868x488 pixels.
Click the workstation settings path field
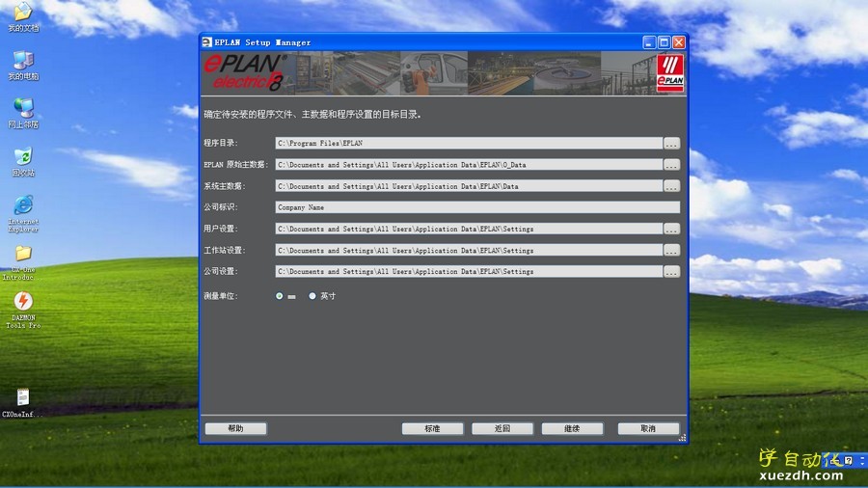point(469,251)
